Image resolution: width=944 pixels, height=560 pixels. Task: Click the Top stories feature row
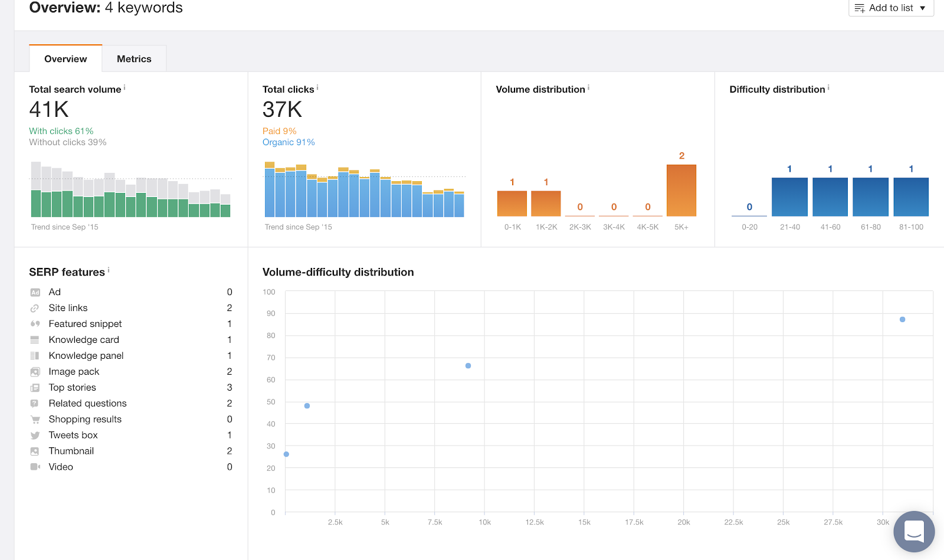click(73, 388)
